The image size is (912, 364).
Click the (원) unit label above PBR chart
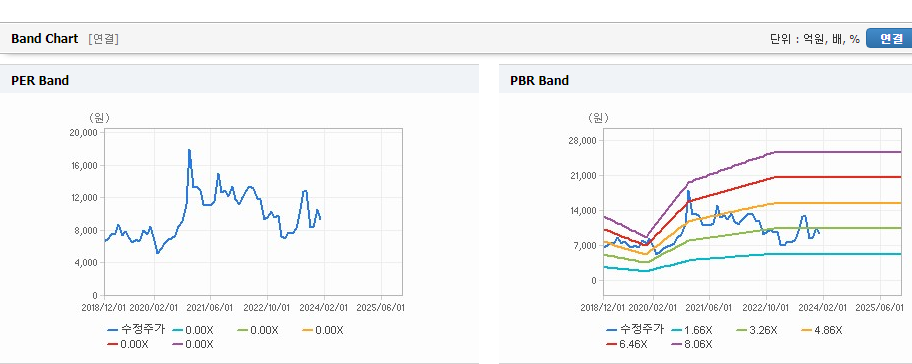[598, 118]
